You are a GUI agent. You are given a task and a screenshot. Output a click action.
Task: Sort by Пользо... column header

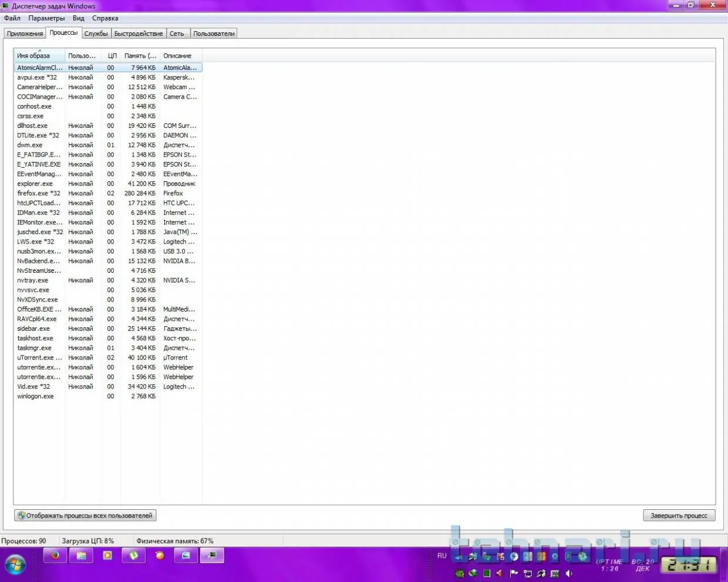82,56
